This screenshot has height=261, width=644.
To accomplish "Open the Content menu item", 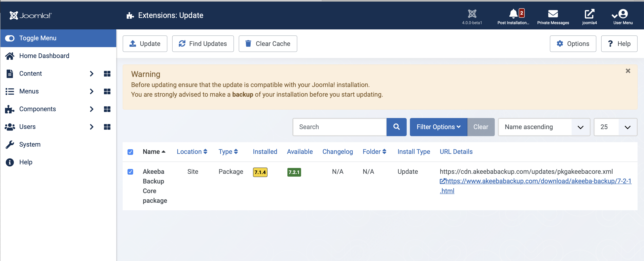I will coord(31,74).
